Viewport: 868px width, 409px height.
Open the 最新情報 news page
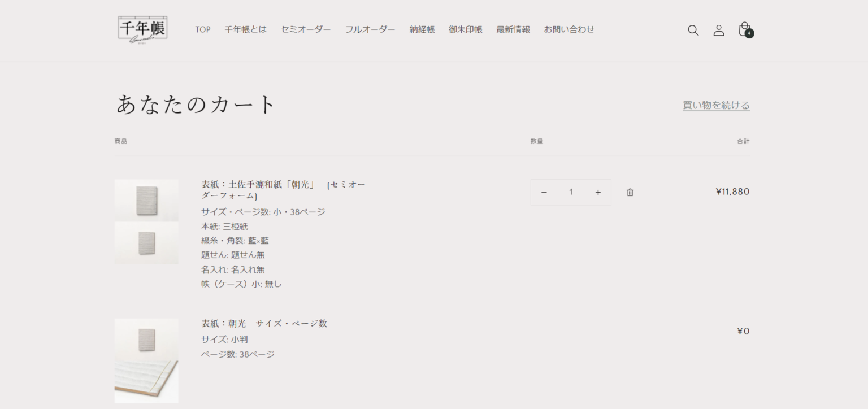[513, 29]
